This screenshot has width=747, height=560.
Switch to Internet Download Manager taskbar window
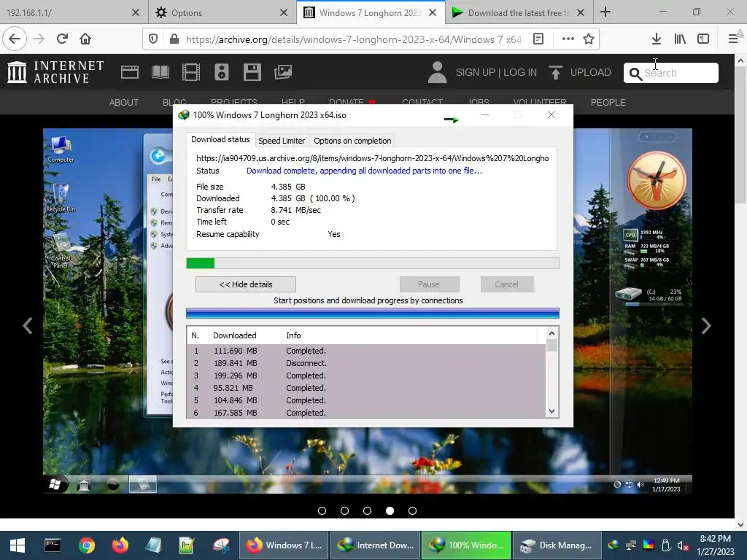[x=376, y=545]
